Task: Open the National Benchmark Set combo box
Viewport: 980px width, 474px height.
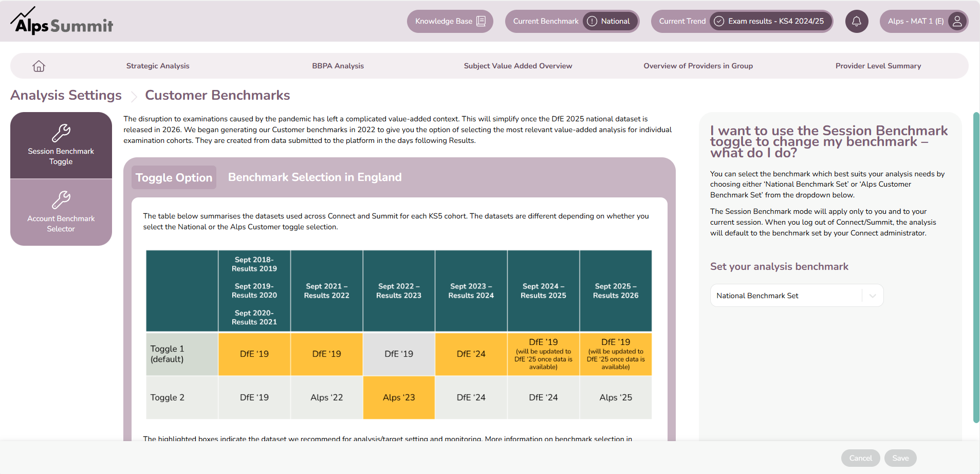Action: (797, 296)
